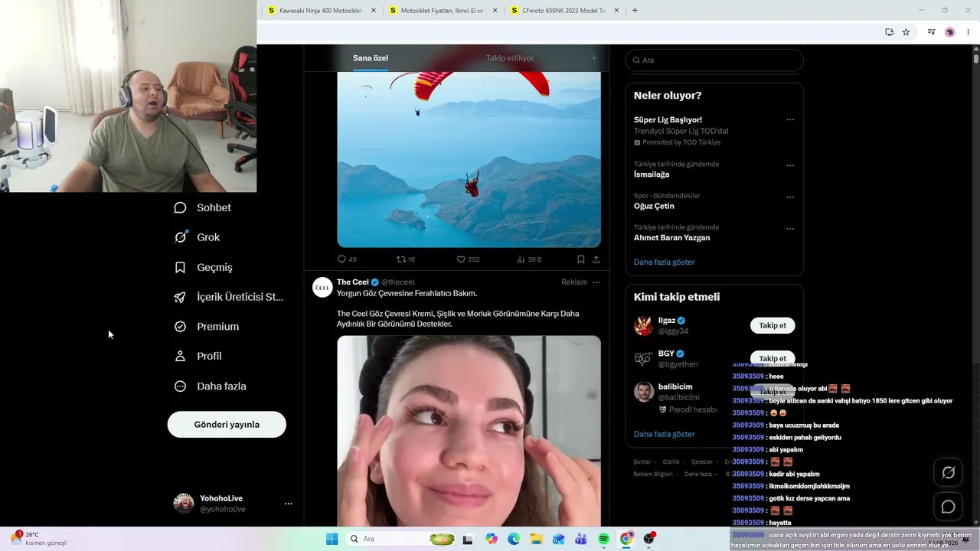
Task: Open the Windows Start menu
Action: pyautogui.click(x=332, y=539)
